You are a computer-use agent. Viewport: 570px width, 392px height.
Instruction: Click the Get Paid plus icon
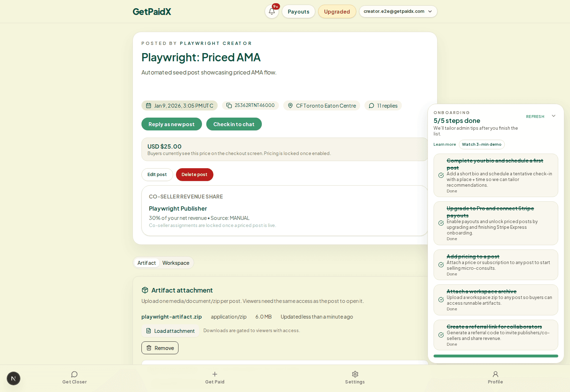click(215, 374)
